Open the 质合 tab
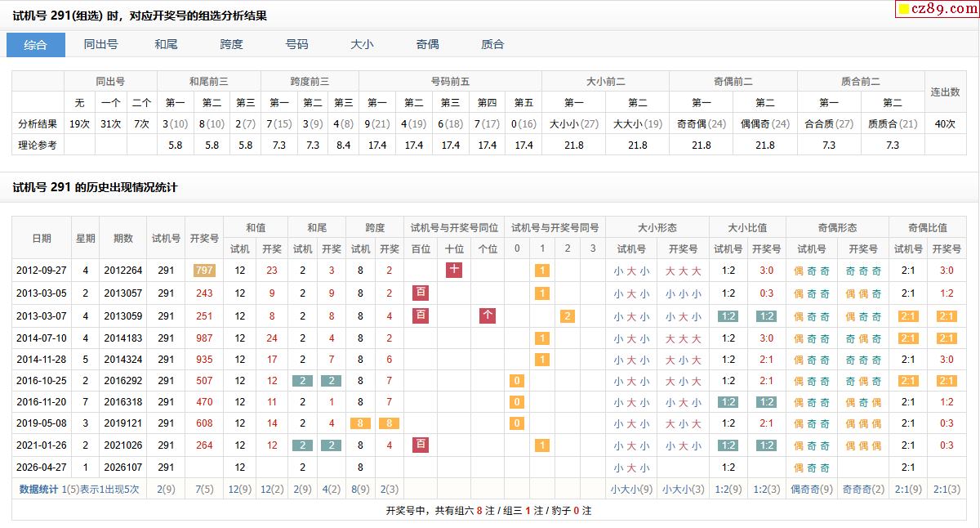 tap(492, 45)
